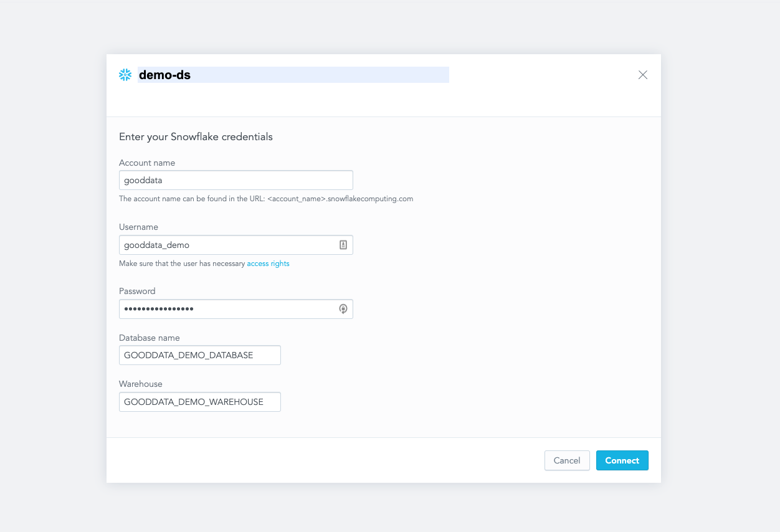Click the 'Database name' label
The image size is (780, 532).
coord(150,338)
